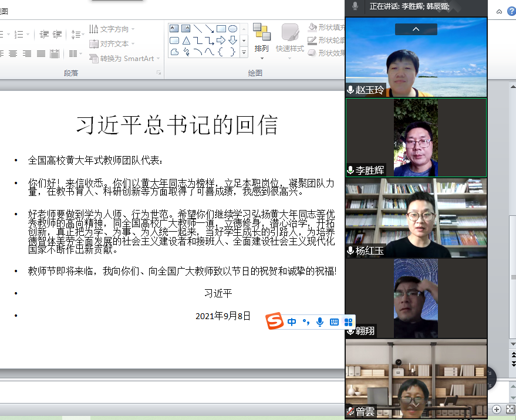
Task: Expand the shapes gallery more arrow
Action: pos(244,53)
